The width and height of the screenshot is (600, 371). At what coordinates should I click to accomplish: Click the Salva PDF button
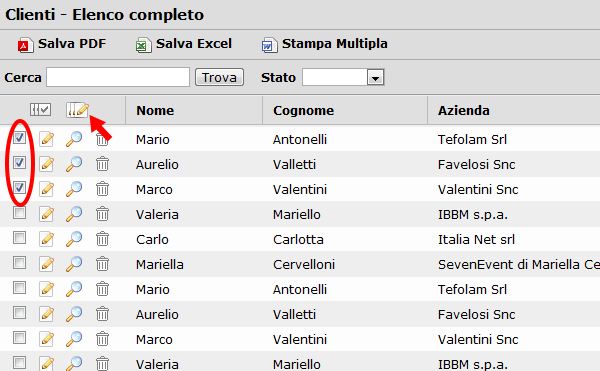click(x=62, y=44)
